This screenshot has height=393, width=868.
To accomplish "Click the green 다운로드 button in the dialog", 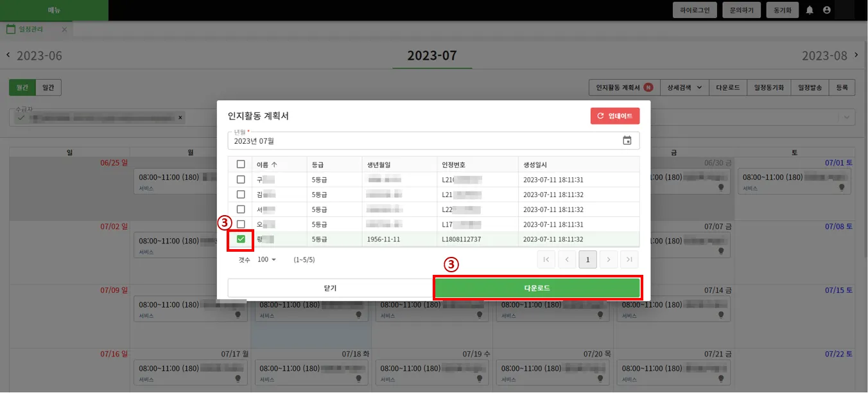I will pos(537,288).
